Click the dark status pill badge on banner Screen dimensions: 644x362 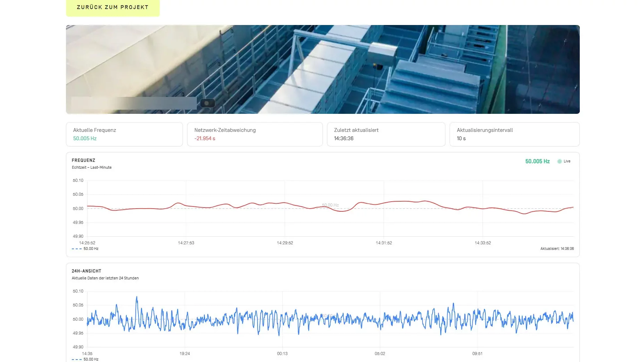click(x=208, y=103)
